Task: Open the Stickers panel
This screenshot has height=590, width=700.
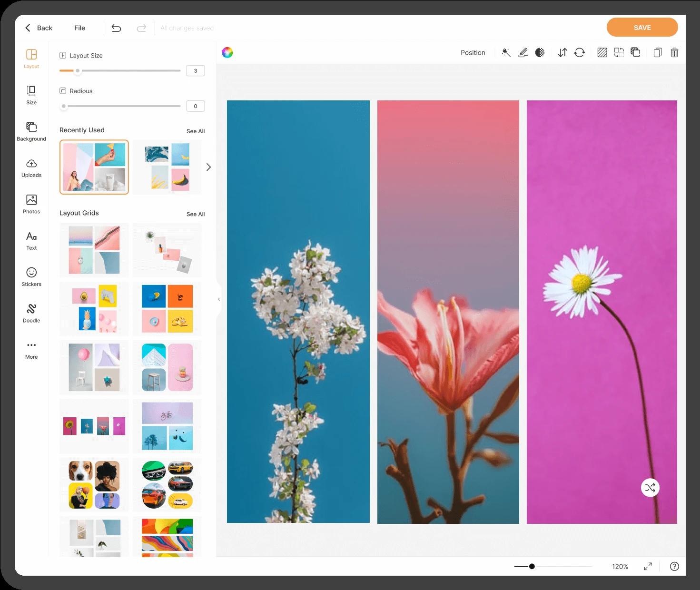Action: [31, 276]
